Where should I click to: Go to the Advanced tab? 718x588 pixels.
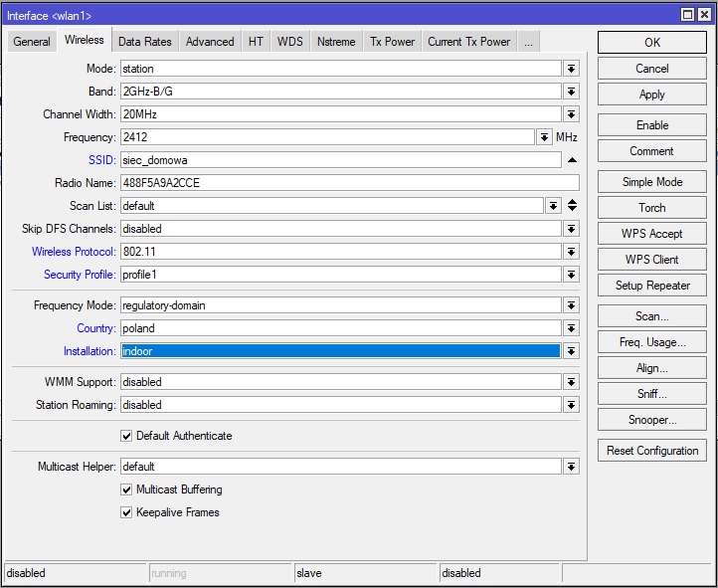(x=210, y=42)
